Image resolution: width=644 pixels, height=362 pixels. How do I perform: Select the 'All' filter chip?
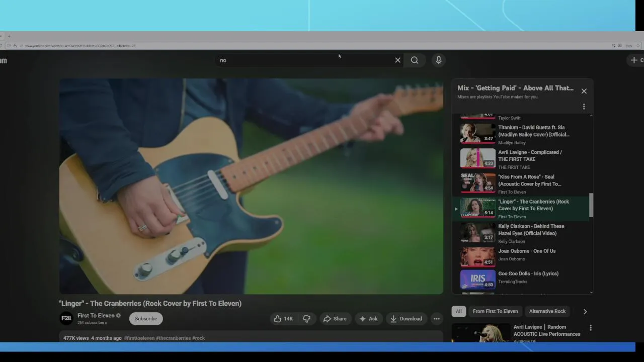pyautogui.click(x=459, y=311)
